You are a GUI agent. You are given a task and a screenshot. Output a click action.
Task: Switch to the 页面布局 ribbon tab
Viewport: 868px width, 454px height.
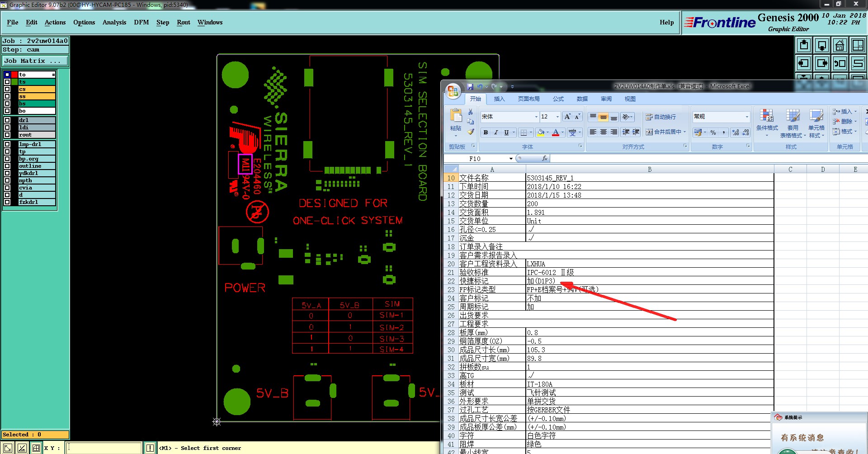click(x=529, y=99)
